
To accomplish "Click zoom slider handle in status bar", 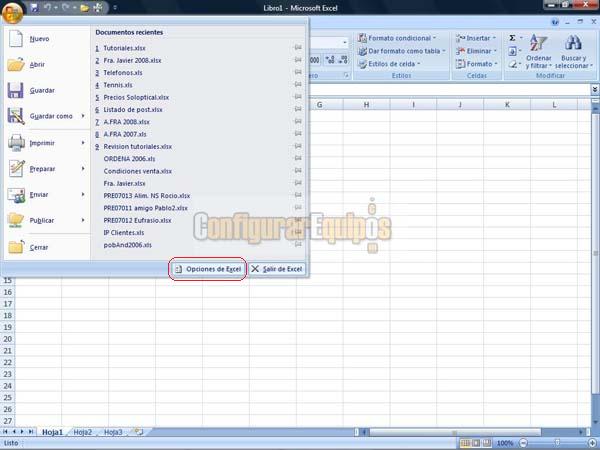I will 557,443.
